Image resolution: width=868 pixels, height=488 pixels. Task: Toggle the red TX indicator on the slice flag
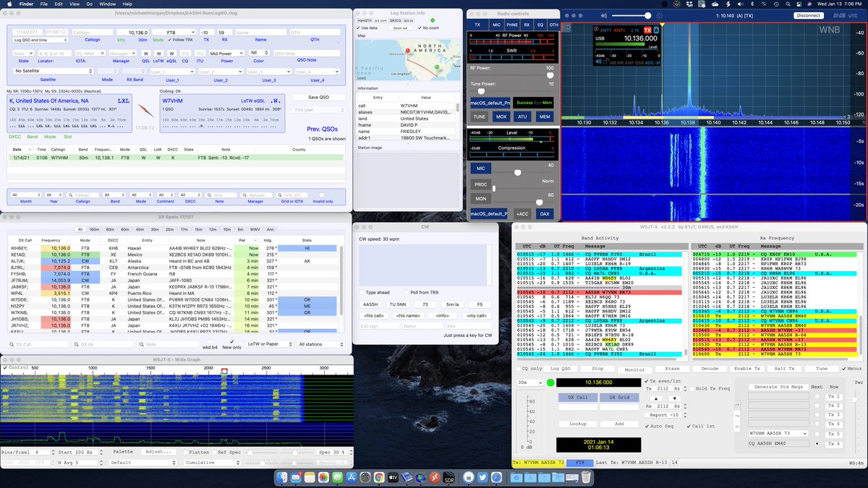point(648,30)
